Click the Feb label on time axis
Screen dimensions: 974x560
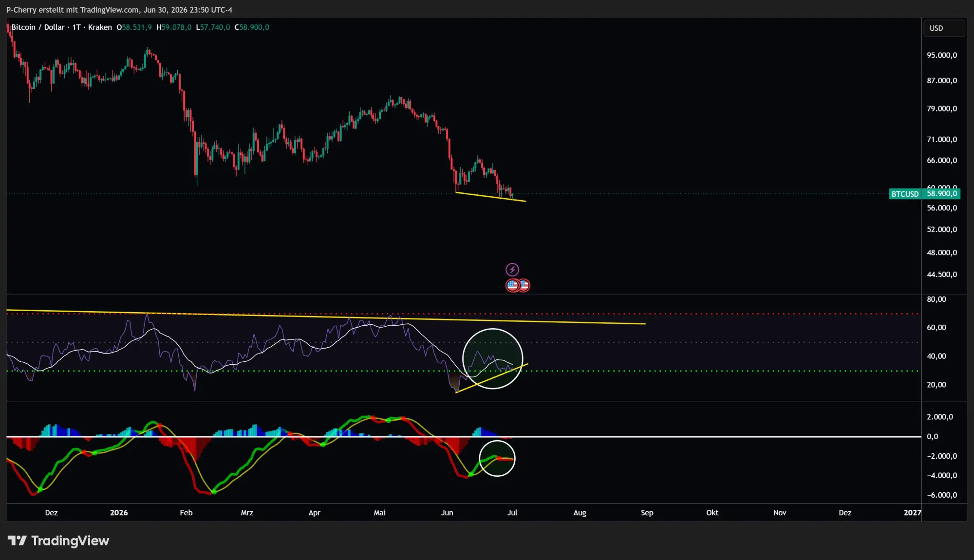click(186, 513)
